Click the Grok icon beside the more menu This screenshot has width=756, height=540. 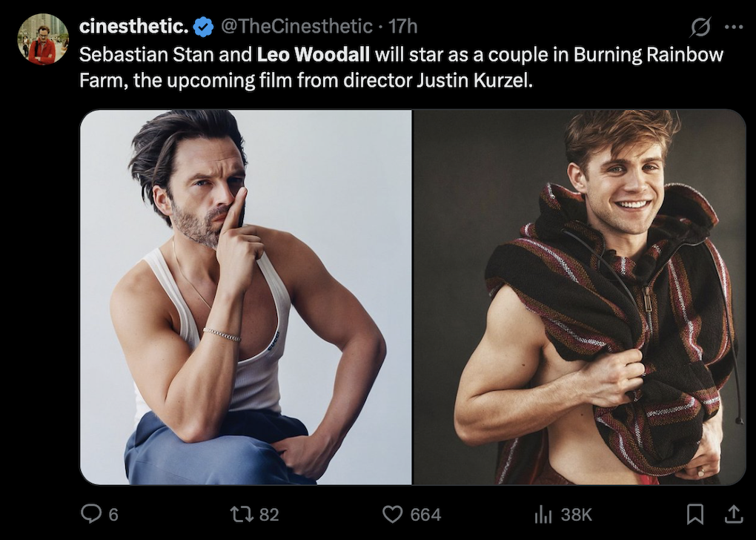point(700,27)
